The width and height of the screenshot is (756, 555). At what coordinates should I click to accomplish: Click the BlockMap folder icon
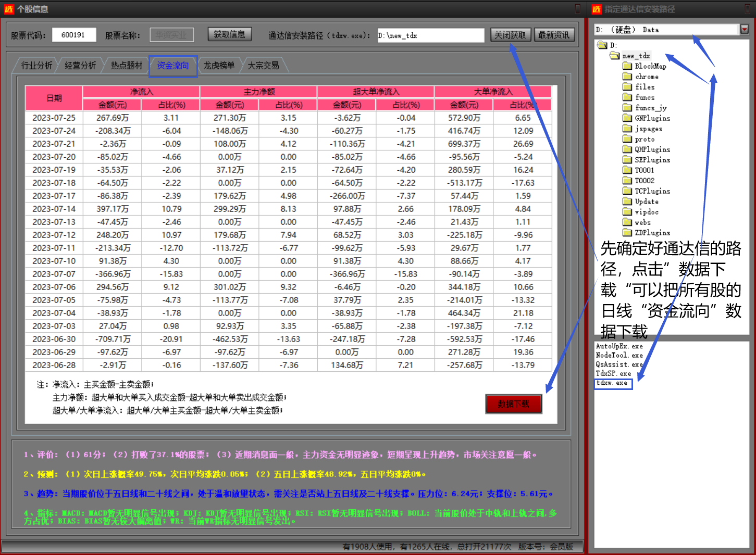tap(627, 66)
